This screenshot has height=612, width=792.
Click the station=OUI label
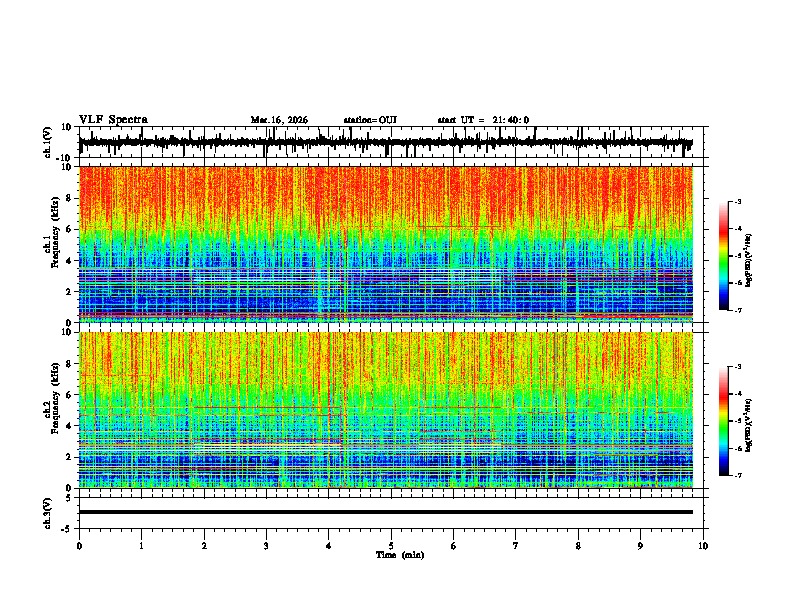pyautogui.click(x=370, y=120)
